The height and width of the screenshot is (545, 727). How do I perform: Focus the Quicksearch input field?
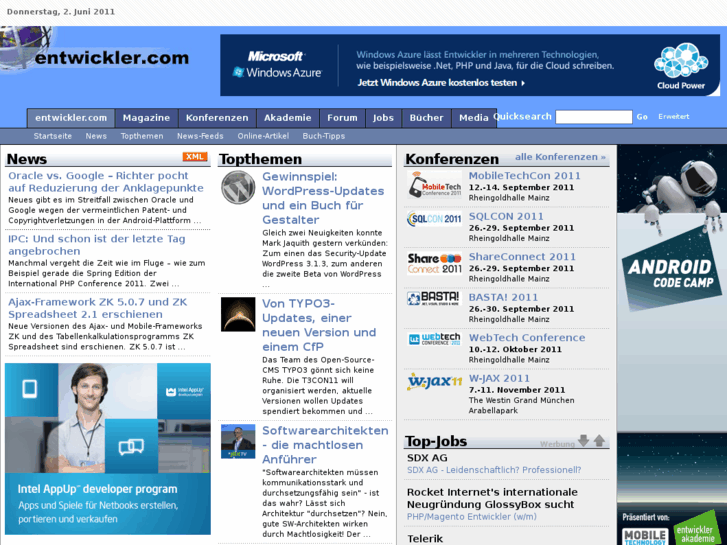[x=593, y=117]
